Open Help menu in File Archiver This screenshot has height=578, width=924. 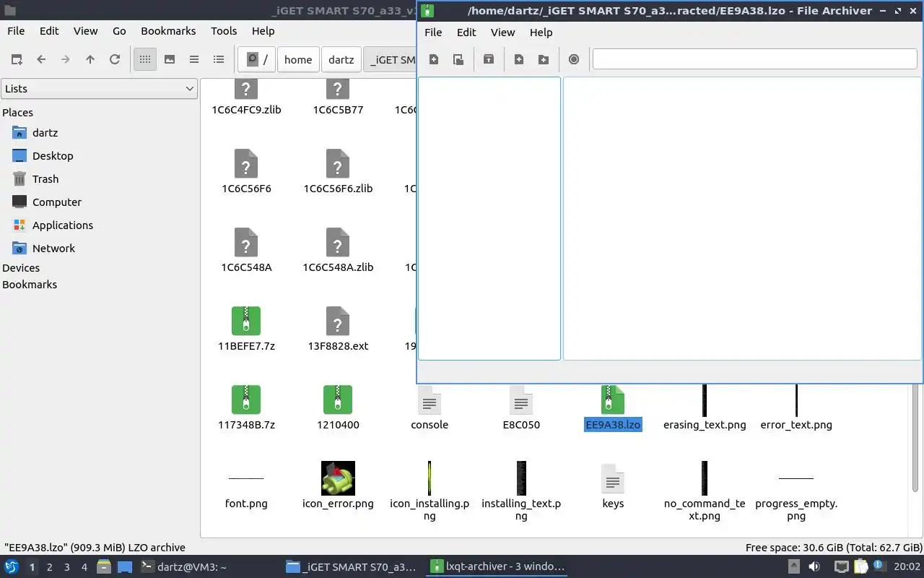click(541, 33)
